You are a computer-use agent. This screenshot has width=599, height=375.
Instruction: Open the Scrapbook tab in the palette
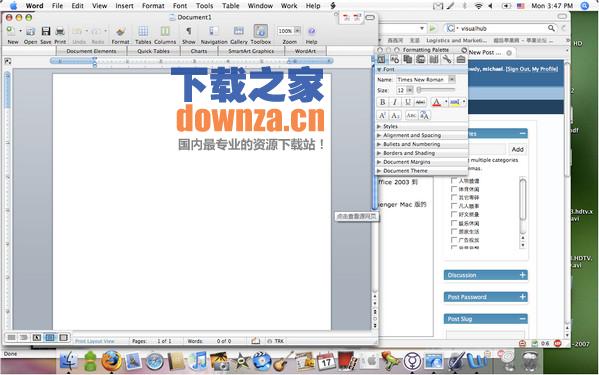[421, 59]
